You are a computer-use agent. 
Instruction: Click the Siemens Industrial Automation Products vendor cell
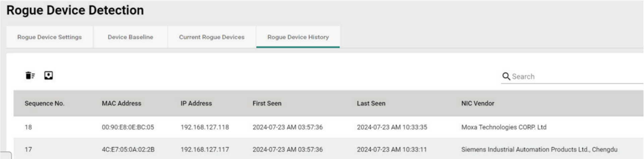tap(539, 150)
